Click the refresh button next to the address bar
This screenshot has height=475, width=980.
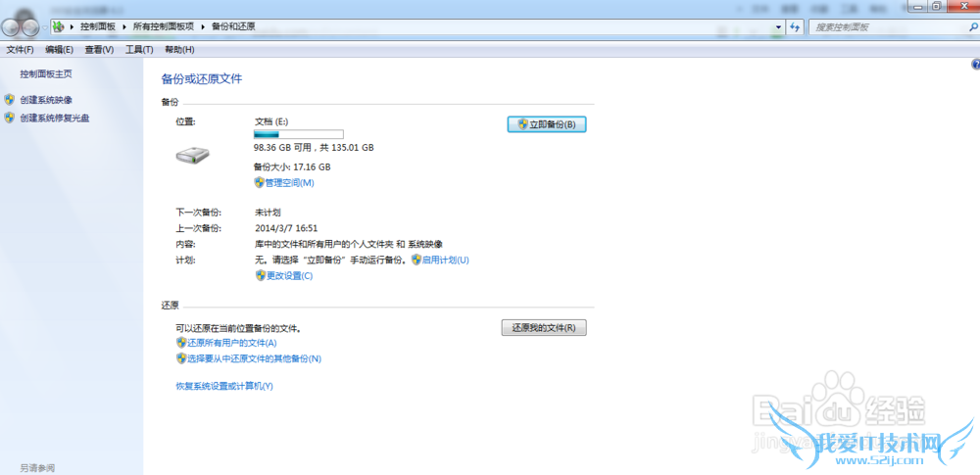[795, 26]
